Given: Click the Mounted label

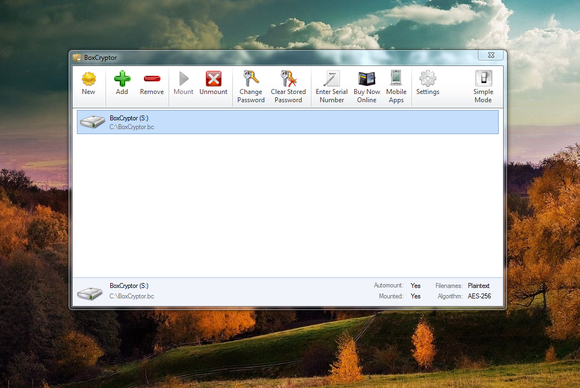Looking at the screenshot, I should pos(391,296).
